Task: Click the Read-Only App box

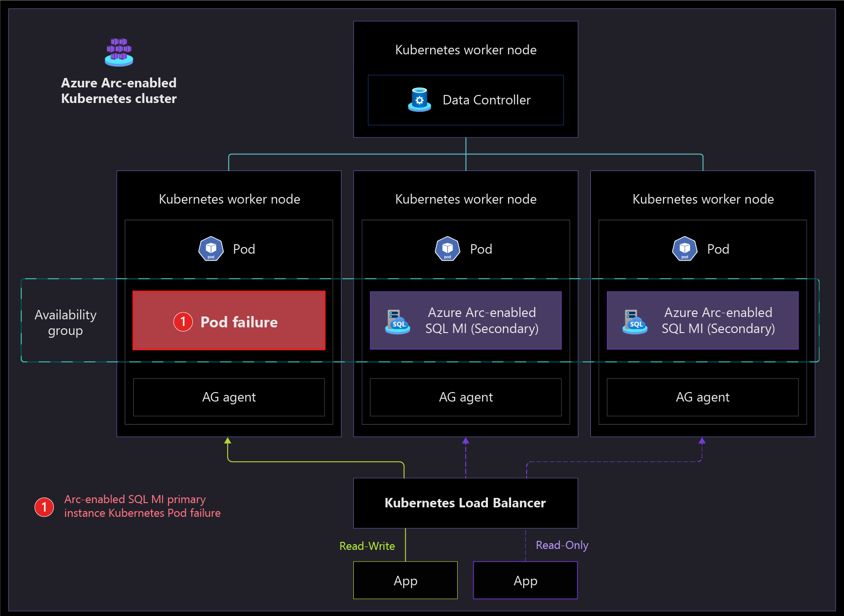Action: (525, 580)
